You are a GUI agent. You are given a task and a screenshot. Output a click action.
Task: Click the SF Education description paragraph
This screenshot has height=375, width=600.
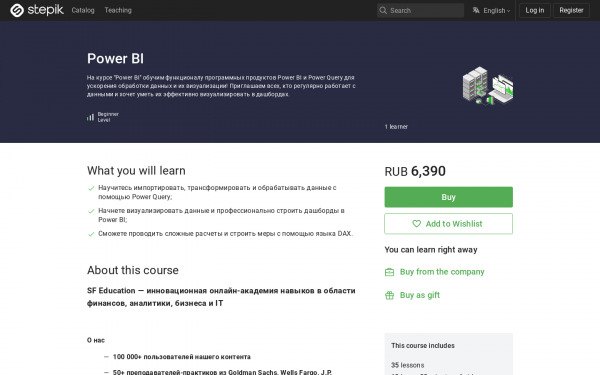(x=221, y=297)
